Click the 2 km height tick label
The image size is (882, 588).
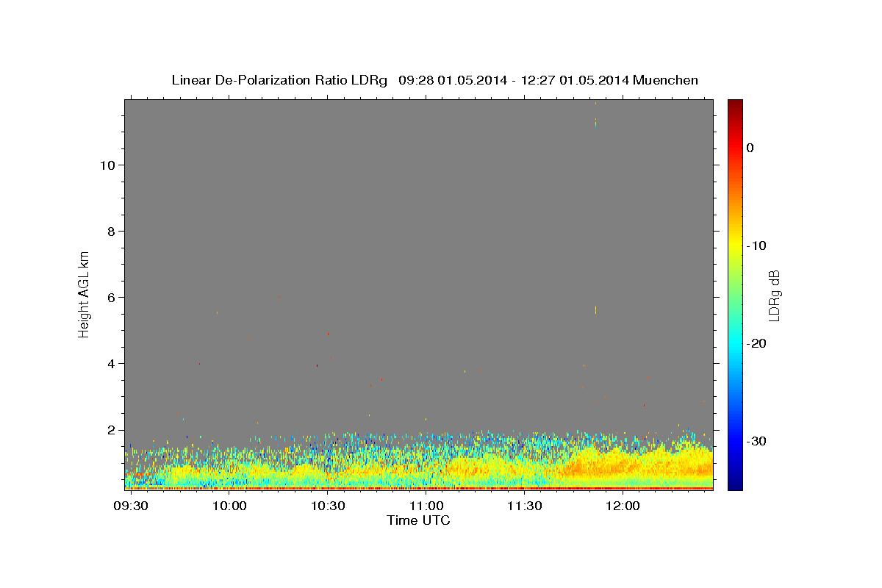110,430
